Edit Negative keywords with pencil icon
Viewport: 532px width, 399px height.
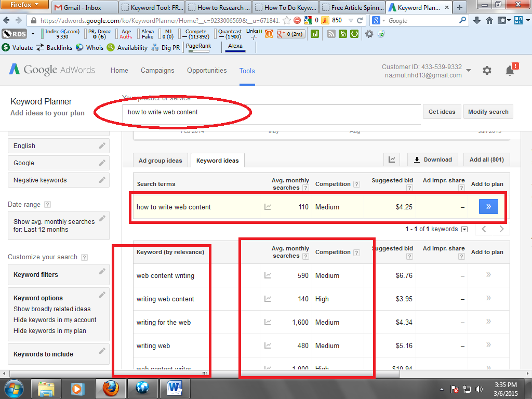coord(102,180)
